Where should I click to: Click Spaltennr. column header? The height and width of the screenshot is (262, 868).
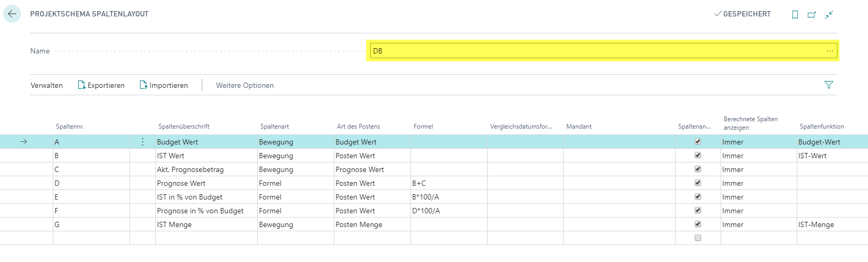tap(70, 127)
